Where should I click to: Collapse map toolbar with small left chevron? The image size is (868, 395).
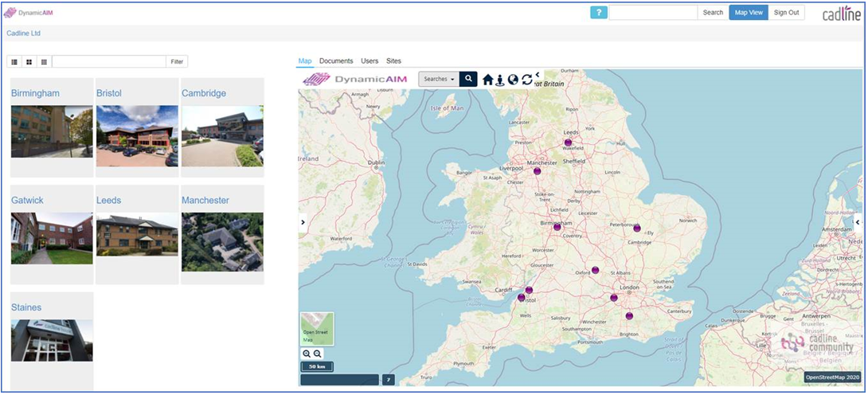click(x=537, y=74)
